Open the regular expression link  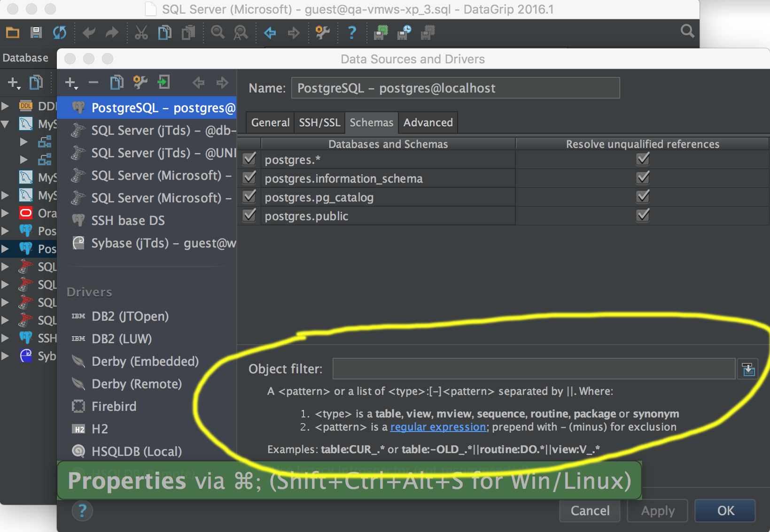point(438,427)
